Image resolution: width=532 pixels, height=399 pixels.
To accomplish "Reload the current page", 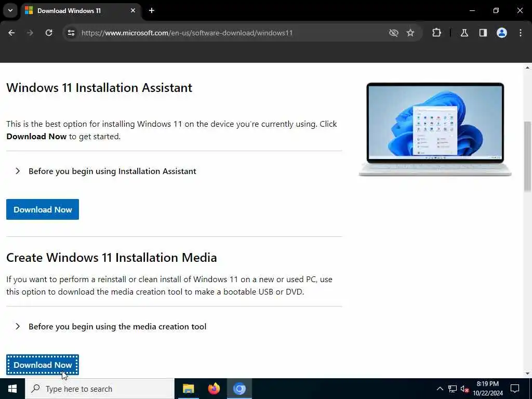I will tap(49, 33).
